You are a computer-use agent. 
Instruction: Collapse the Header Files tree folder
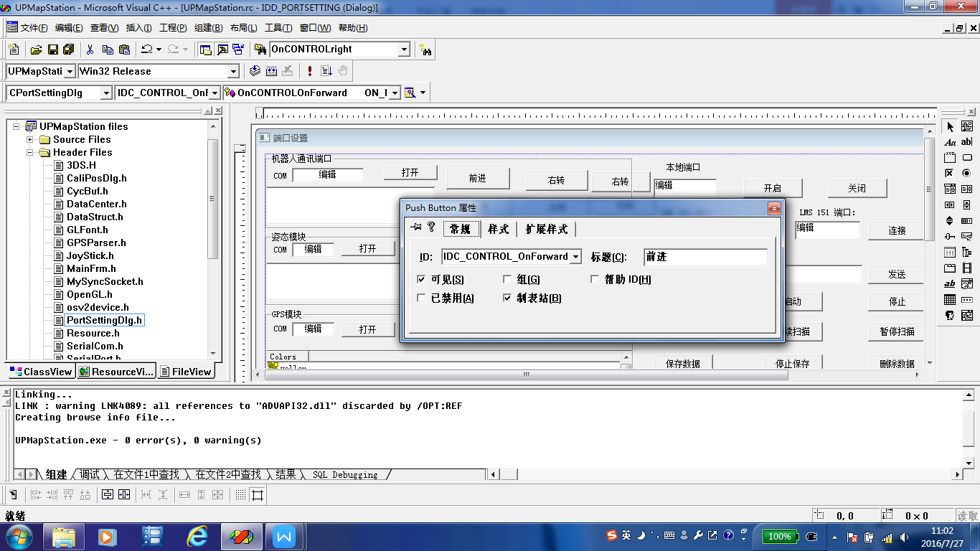[30, 152]
